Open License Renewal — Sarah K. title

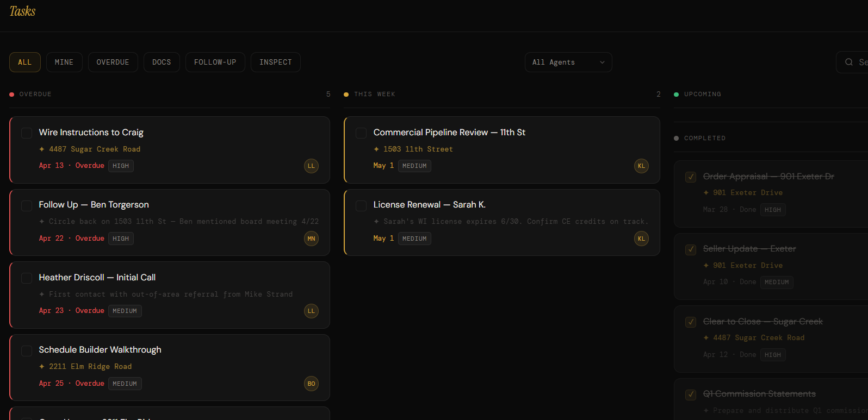tap(430, 205)
